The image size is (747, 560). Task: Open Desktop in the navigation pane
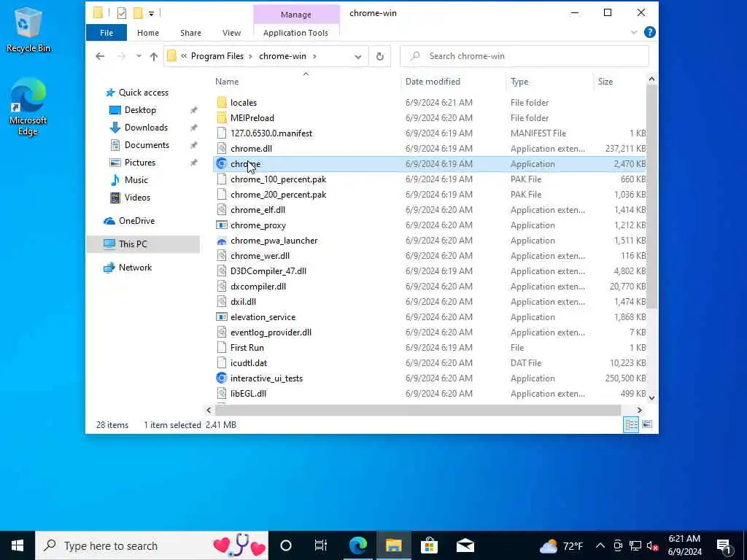[x=140, y=110]
